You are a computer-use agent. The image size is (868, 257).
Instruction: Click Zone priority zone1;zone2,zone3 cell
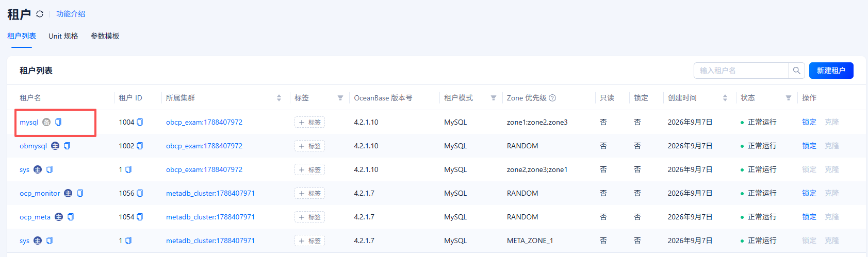tap(537, 122)
